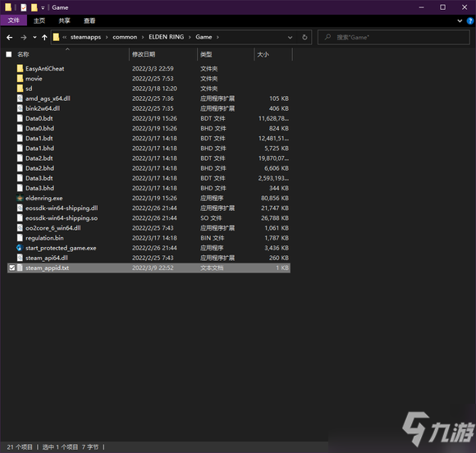The image size is (476, 453).
Task: Click the steam_api64.dll file icon
Action: tap(20, 258)
